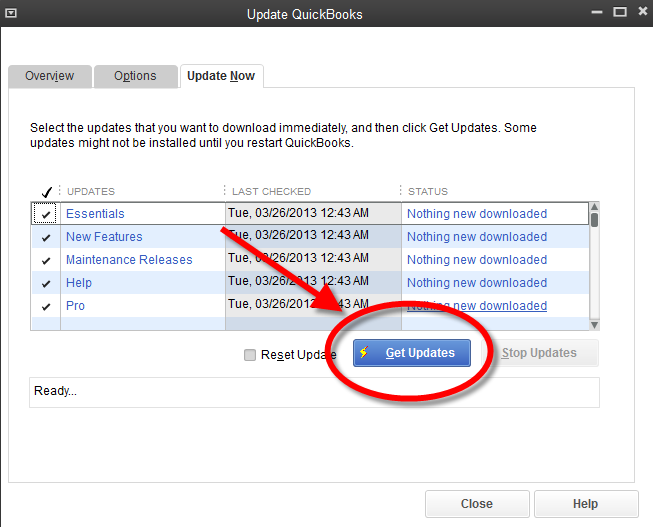Uncheck the Essentials update checkbox
Screen dimensions: 653x527
tap(46, 215)
